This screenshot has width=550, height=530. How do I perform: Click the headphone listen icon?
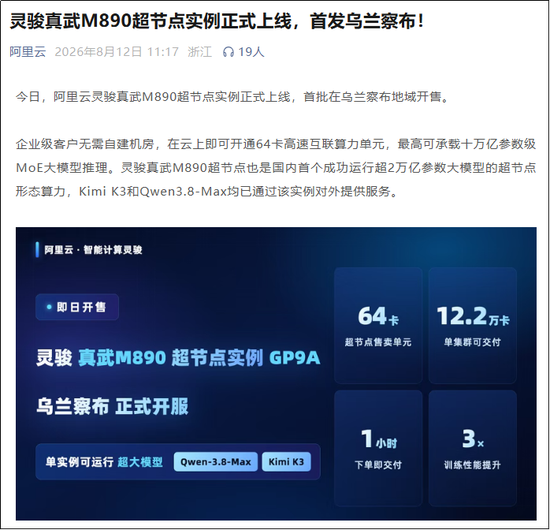pos(228,52)
